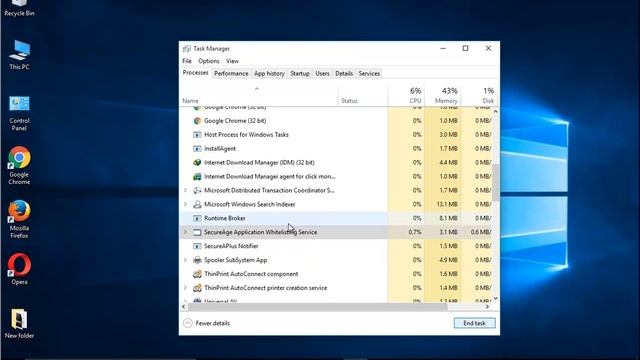The width and height of the screenshot is (640, 360).
Task: Click the 13.1 MB memory value
Action: (x=447, y=204)
